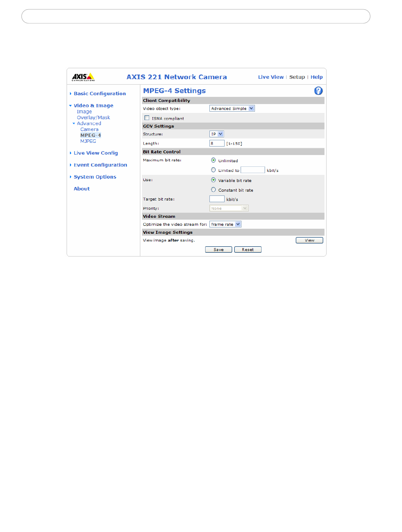
Task: Click the Save button
Action: click(219, 249)
